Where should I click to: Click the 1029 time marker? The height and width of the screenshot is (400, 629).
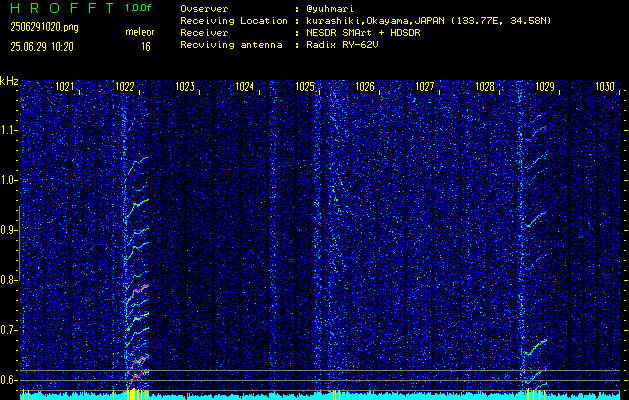coord(545,87)
